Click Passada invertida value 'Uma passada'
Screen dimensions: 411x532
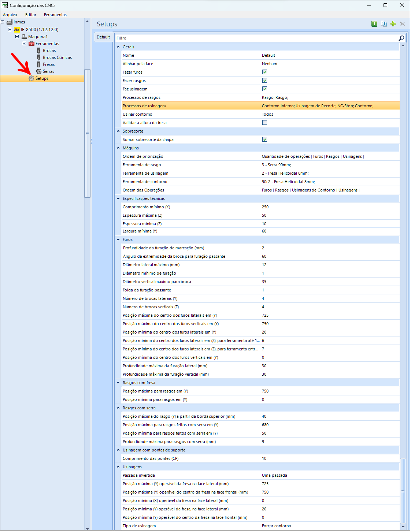(274, 475)
